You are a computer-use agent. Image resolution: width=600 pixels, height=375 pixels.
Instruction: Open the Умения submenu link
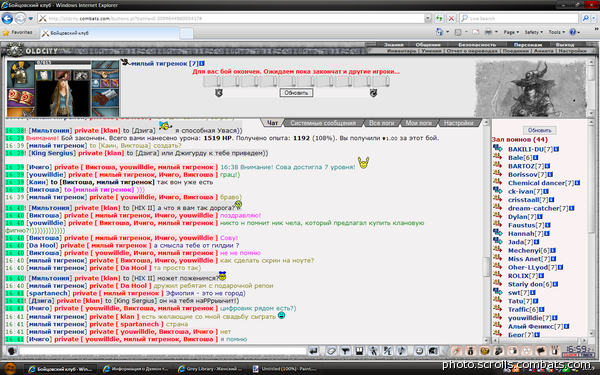(431, 51)
